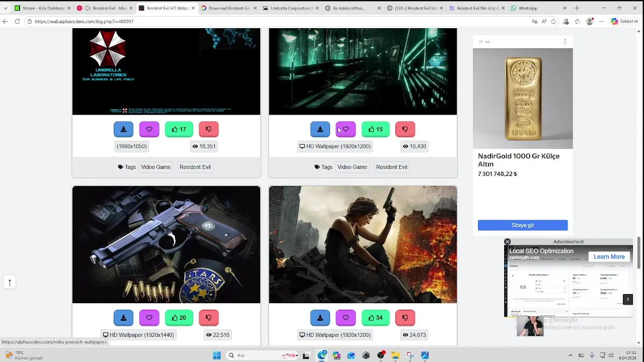Favorite the Umbrella Laboratories wallpaper with heart

(149, 129)
